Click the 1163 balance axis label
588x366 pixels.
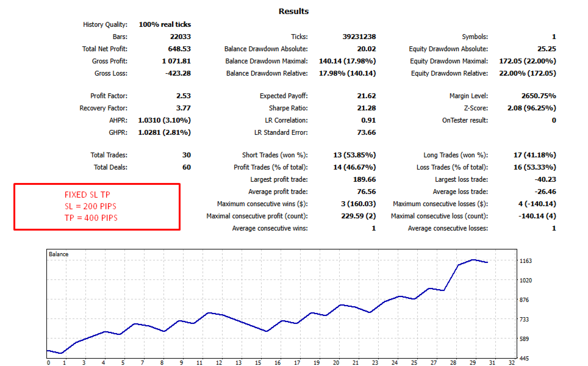click(x=526, y=261)
